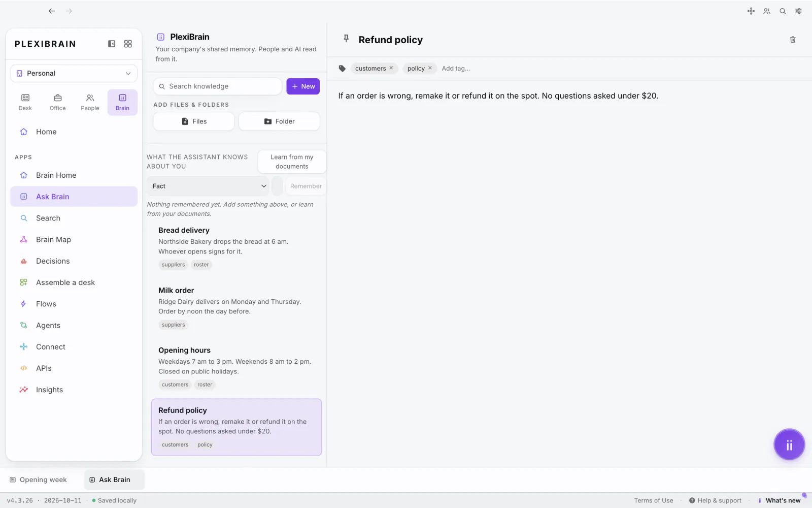Click the refund policy body text
Viewport: 812px width, 508px height.
[x=498, y=96]
